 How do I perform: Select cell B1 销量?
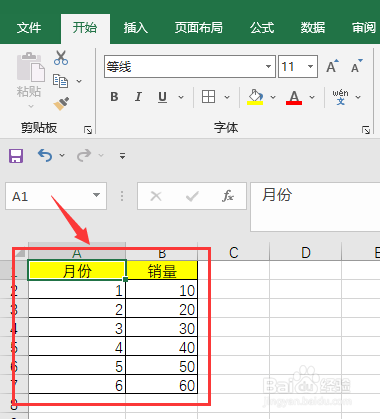[x=162, y=270]
